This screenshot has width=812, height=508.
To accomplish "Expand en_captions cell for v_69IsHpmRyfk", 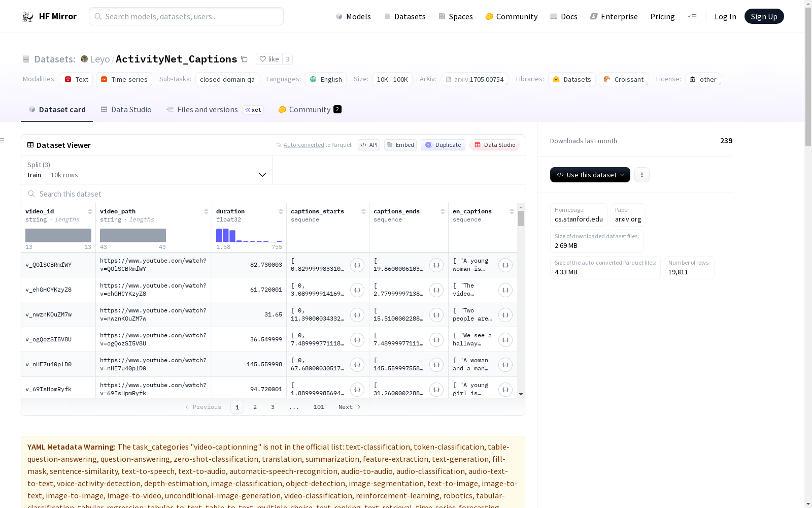I will (505, 390).
